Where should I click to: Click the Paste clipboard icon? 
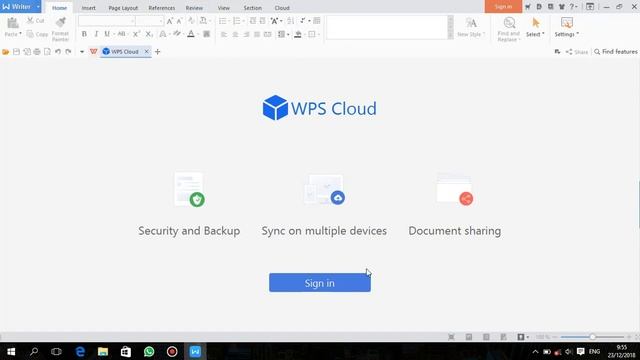(x=13, y=24)
